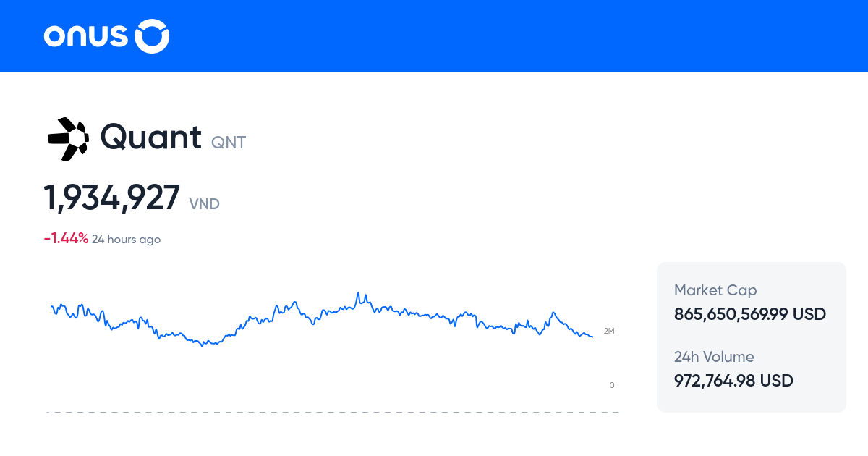Click the price line chart area

click(325, 318)
